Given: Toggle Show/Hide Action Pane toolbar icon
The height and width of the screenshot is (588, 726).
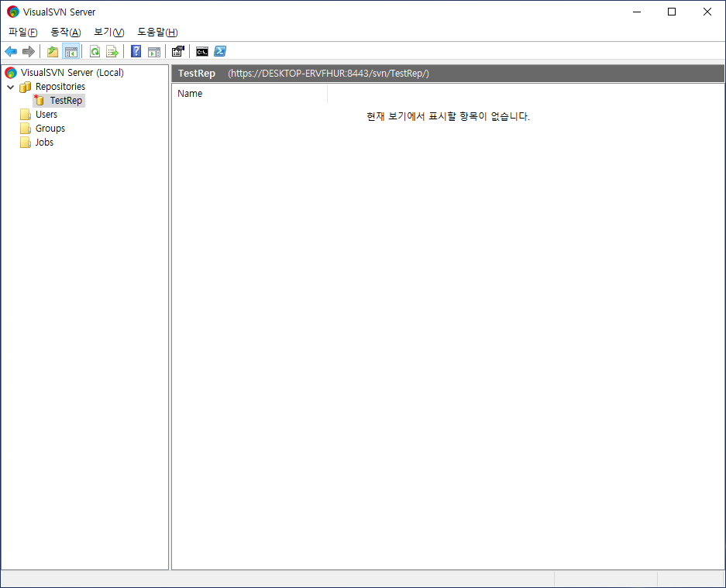Looking at the screenshot, I should coord(154,51).
